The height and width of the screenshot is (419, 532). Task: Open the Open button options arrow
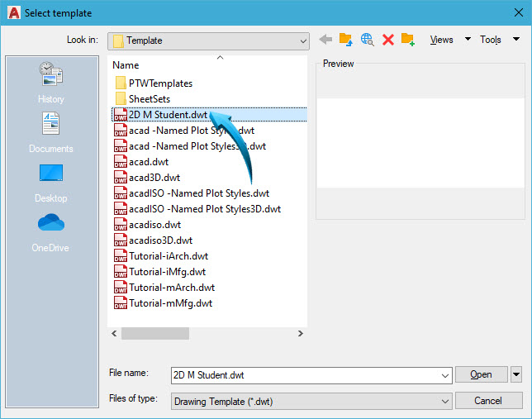tap(516, 374)
